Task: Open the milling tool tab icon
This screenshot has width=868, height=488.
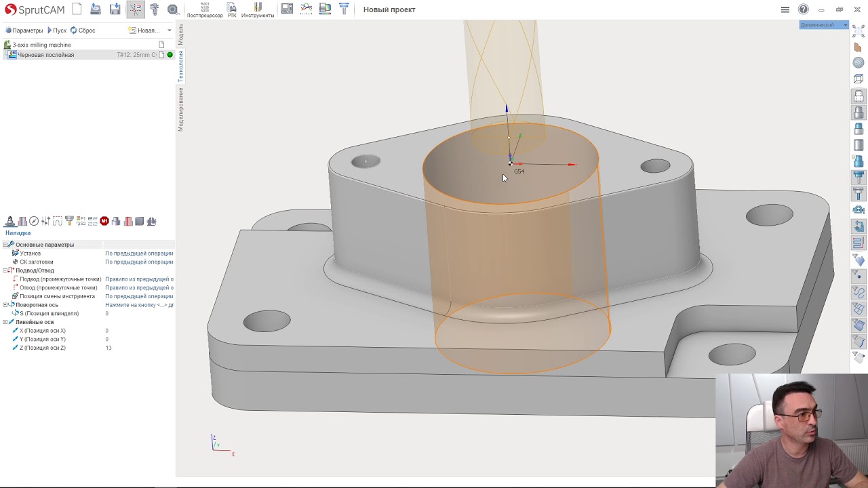Action: coord(69,221)
